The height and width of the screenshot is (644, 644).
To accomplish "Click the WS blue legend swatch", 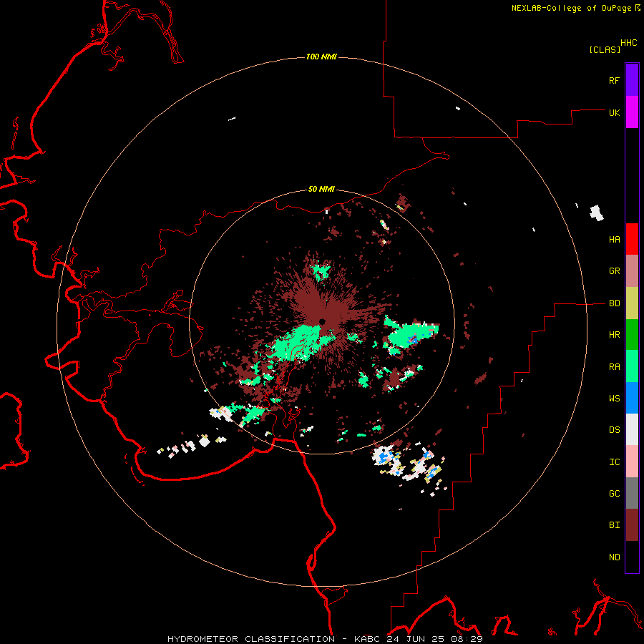I will point(632,398).
